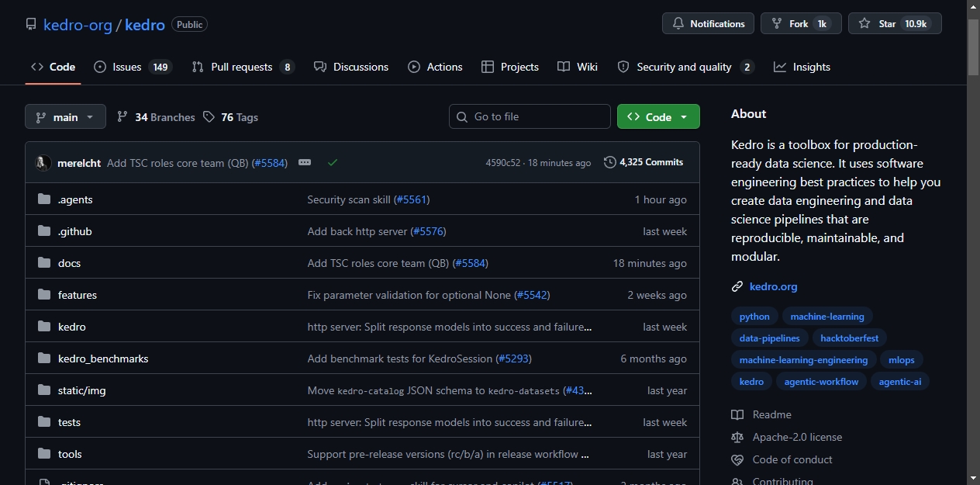Click the folder icon for static/img
This screenshot has height=485, width=980.
click(44, 390)
